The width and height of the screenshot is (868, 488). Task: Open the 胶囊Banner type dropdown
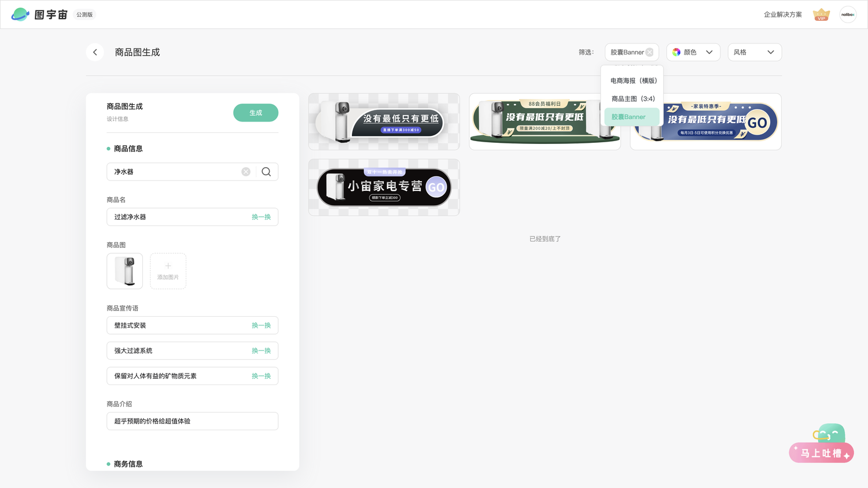coord(631,52)
